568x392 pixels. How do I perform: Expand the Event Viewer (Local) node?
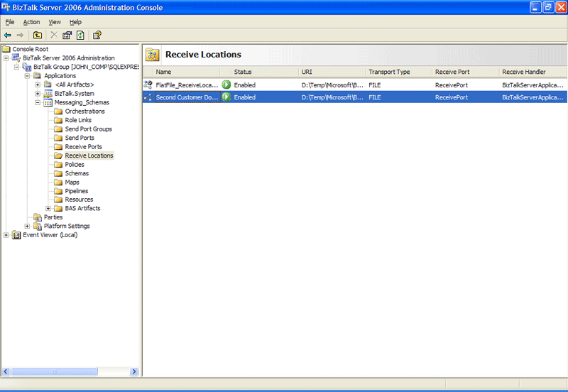[x=6, y=235]
